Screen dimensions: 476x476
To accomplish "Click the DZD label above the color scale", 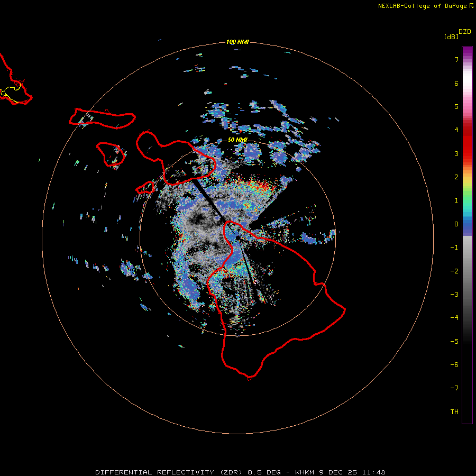I will [464, 32].
